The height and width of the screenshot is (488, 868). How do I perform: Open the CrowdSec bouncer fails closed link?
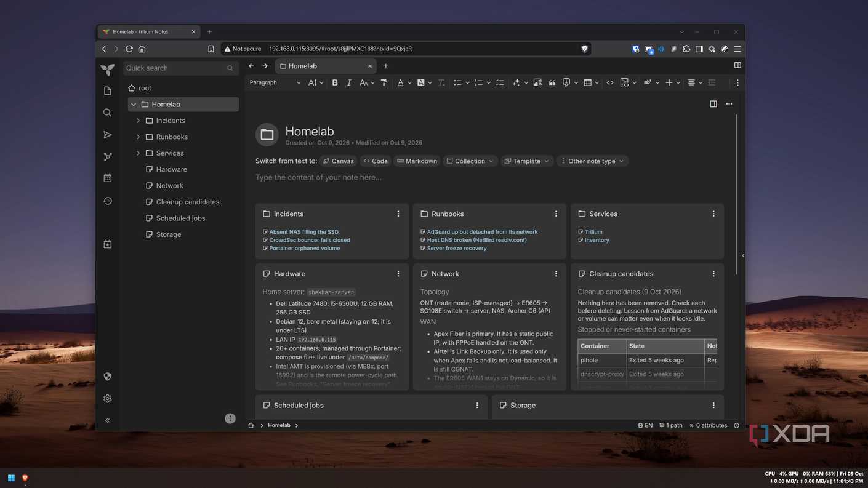click(x=310, y=240)
